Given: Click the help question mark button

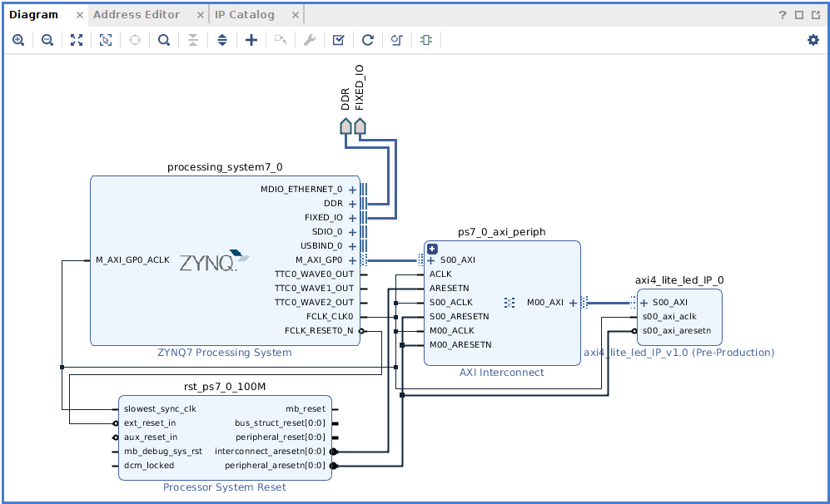Looking at the screenshot, I should [781, 14].
